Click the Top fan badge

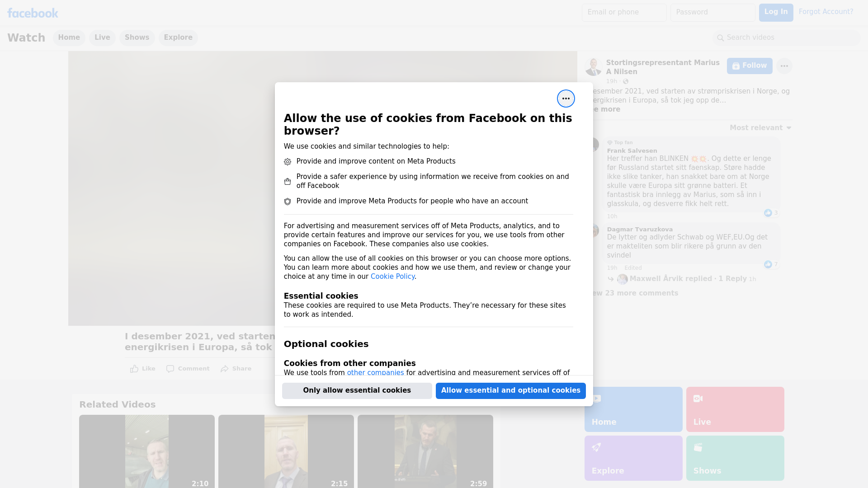click(x=620, y=142)
